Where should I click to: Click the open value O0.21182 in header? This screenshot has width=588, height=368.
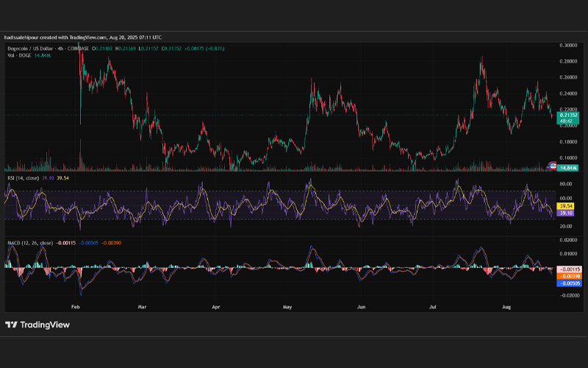[x=102, y=49]
